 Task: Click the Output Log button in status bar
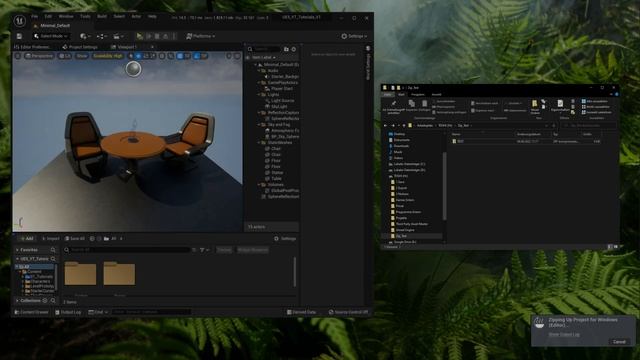68,312
